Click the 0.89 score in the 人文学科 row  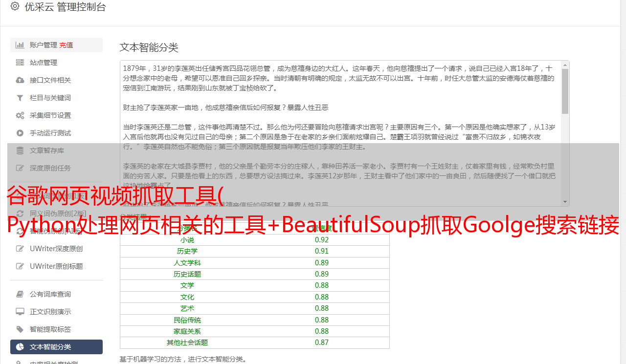[x=322, y=263]
